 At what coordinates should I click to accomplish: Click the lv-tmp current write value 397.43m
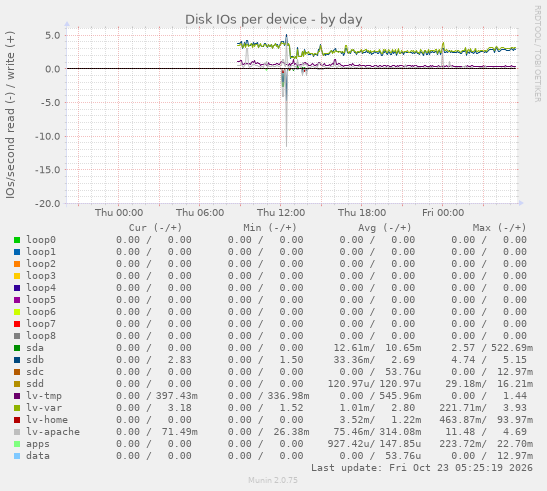pyautogui.click(x=177, y=396)
